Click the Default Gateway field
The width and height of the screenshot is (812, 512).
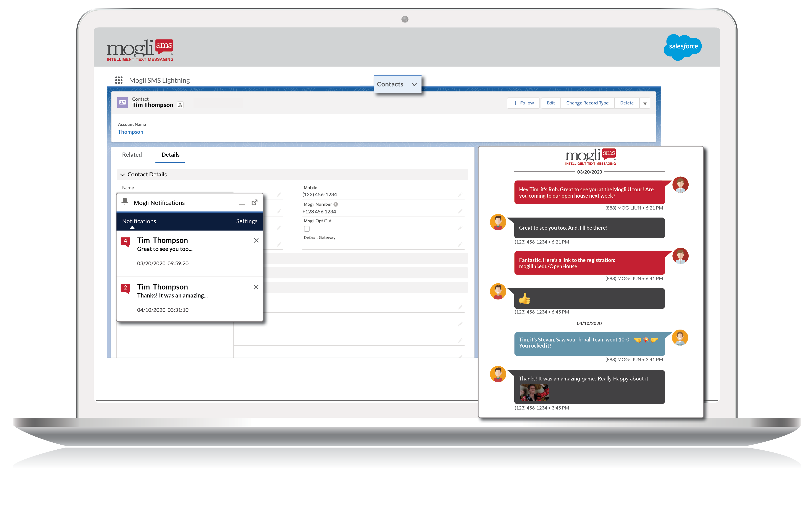click(x=383, y=244)
